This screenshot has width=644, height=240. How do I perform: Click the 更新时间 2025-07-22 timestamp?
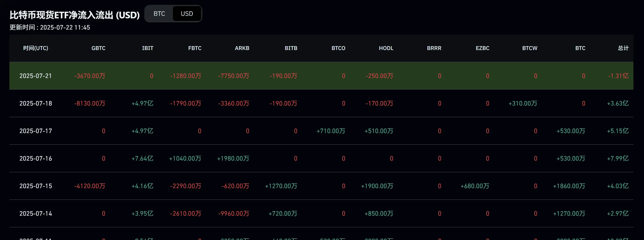click(50, 27)
